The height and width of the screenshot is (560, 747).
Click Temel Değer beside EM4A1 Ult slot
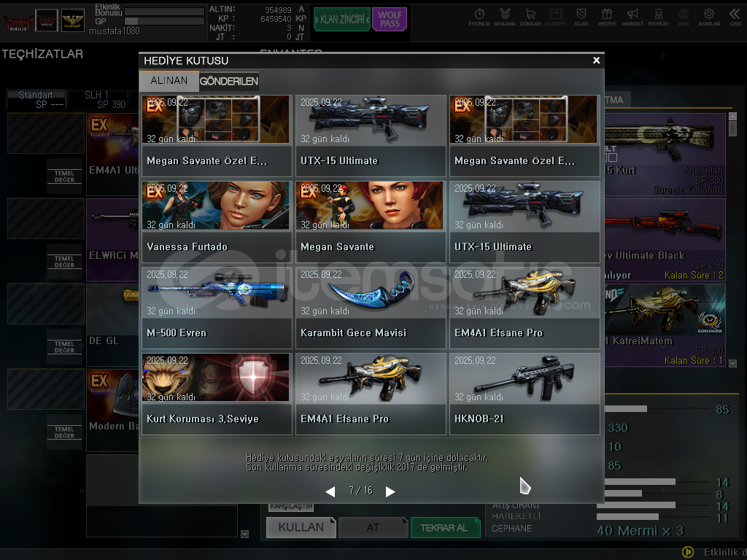click(x=64, y=176)
